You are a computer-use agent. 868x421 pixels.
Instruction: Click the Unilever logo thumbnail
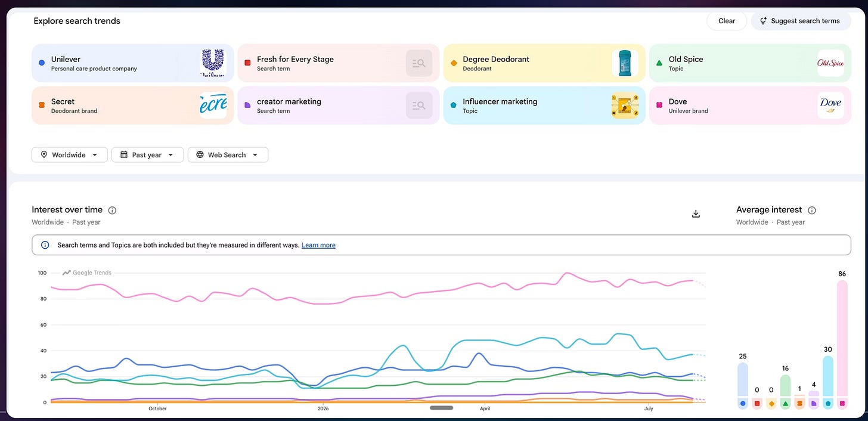(213, 63)
